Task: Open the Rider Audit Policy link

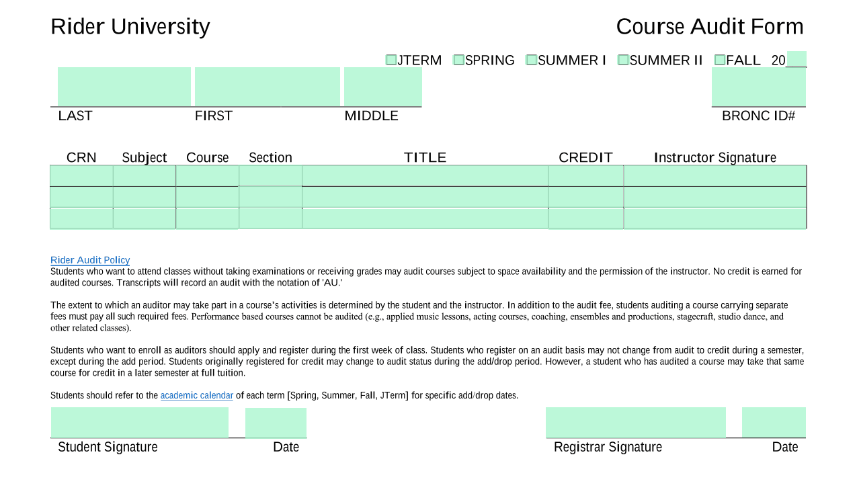Action: click(x=90, y=260)
